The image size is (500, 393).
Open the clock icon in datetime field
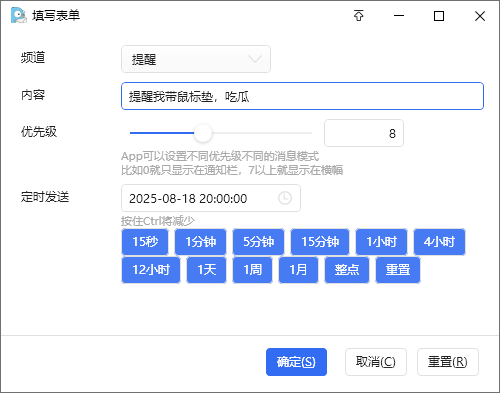click(x=285, y=198)
